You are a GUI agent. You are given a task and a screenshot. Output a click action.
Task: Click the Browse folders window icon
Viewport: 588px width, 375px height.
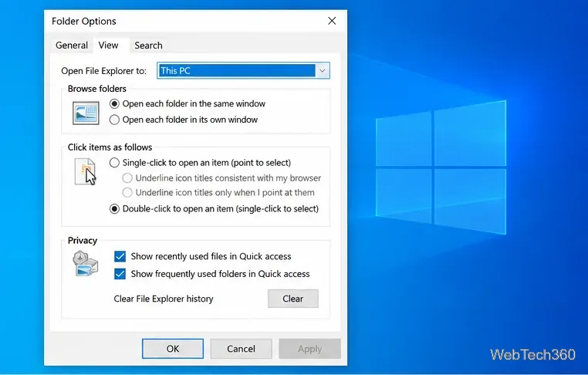(x=86, y=113)
